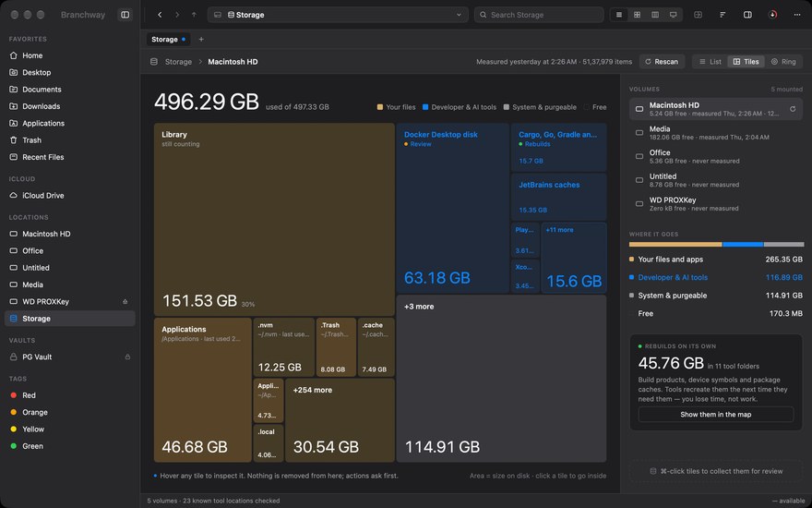This screenshot has width=812, height=508.
Task: Open Applications in the Favorites sidebar
Action: tap(70, 124)
